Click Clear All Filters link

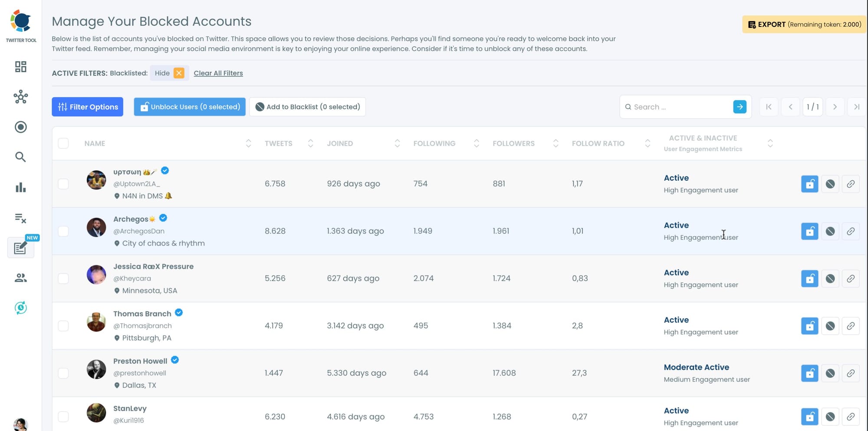pos(218,73)
